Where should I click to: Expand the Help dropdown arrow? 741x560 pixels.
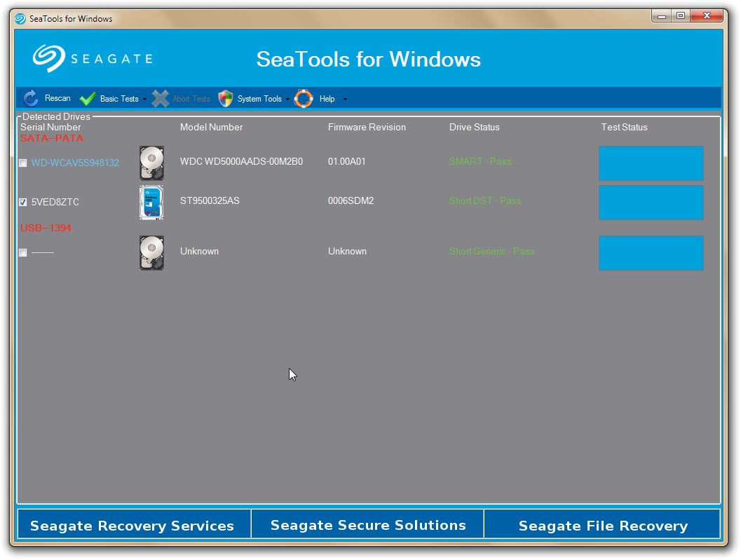[x=345, y=100]
